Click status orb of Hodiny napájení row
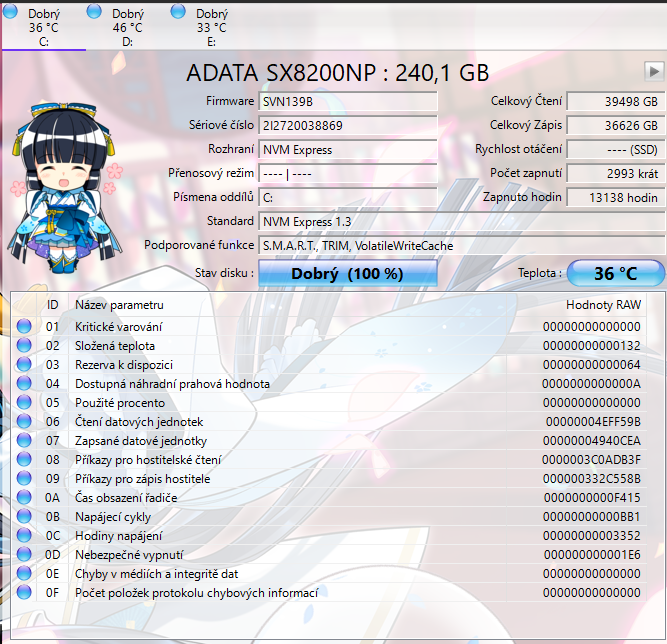 tap(24, 535)
